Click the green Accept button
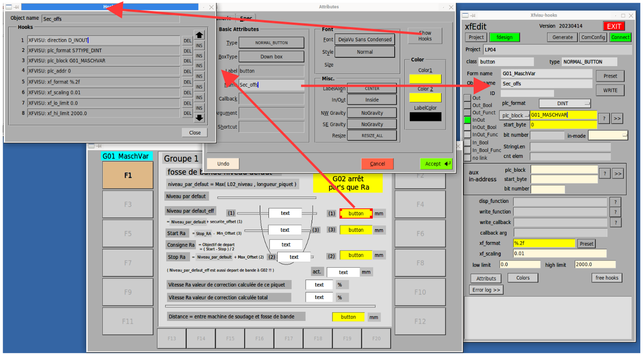 [436, 164]
